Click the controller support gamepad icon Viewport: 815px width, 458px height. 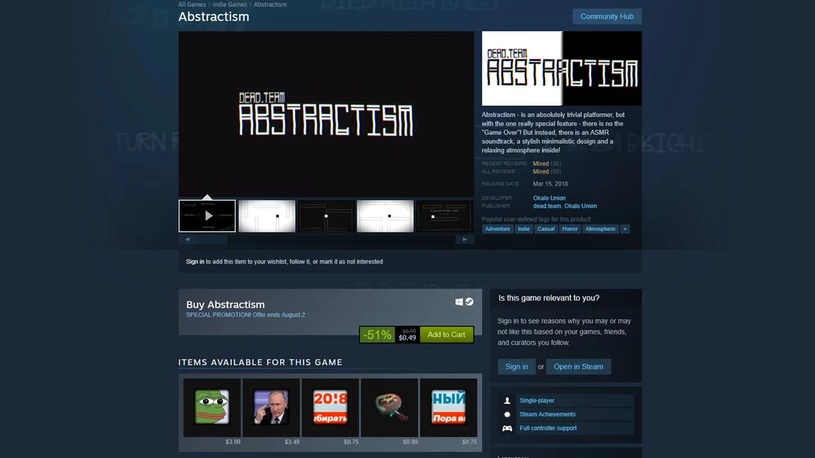point(507,428)
